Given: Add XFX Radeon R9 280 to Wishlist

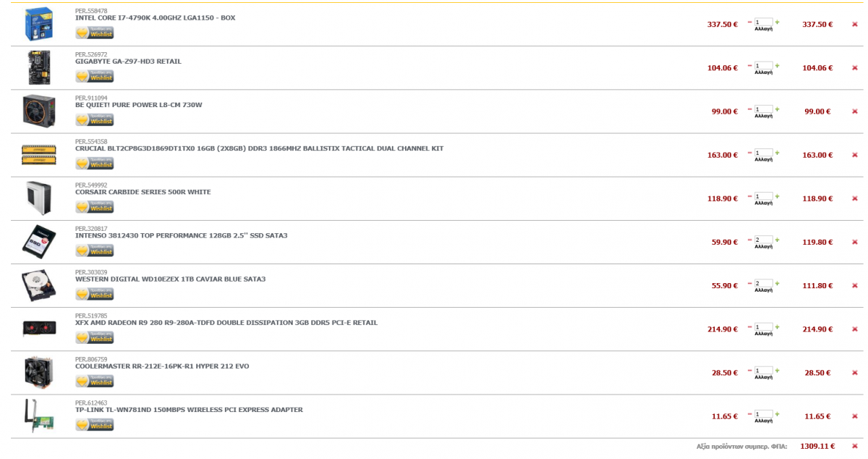Looking at the screenshot, I should tap(94, 338).
